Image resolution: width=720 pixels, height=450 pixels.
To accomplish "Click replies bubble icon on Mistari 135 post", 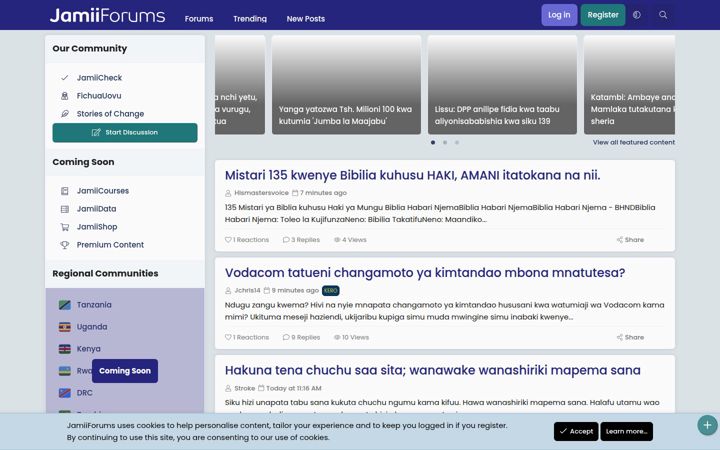I will click(286, 240).
